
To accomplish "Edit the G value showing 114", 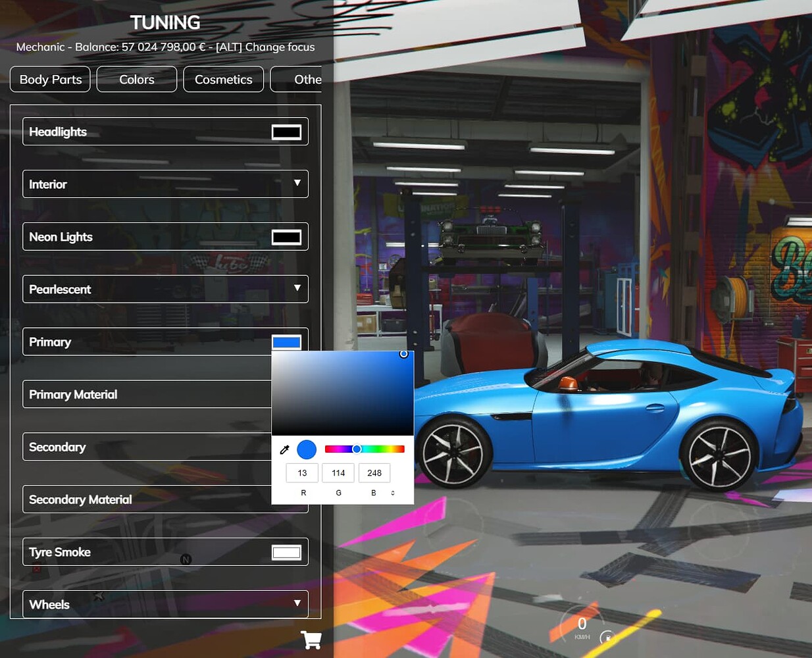I will click(x=338, y=472).
